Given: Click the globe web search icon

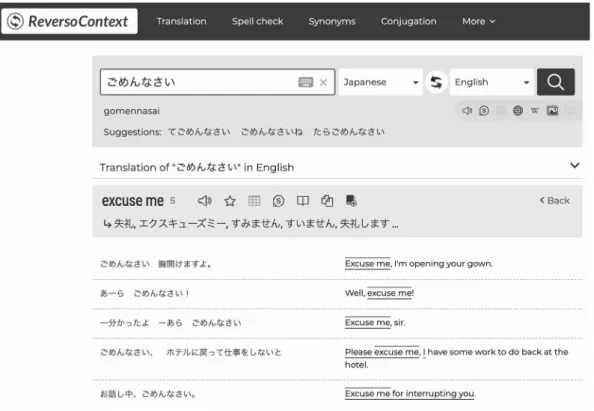Looking at the screenshot, I should tap(518, 111).
